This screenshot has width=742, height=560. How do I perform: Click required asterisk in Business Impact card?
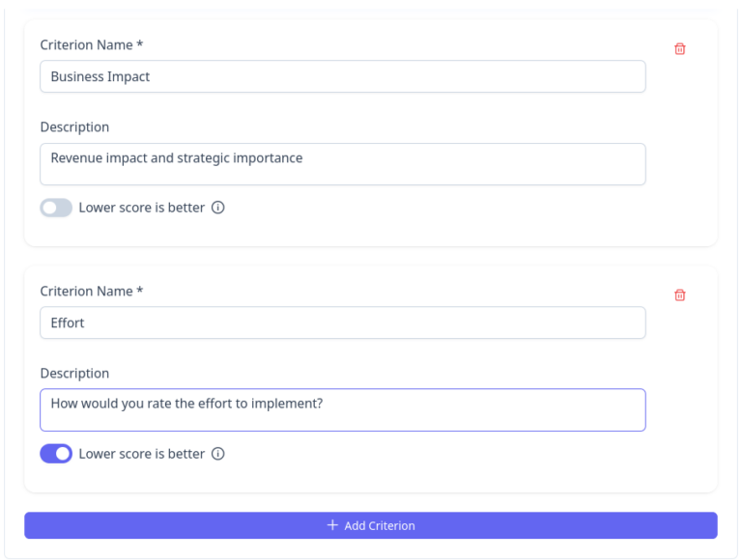click(140, 44)
